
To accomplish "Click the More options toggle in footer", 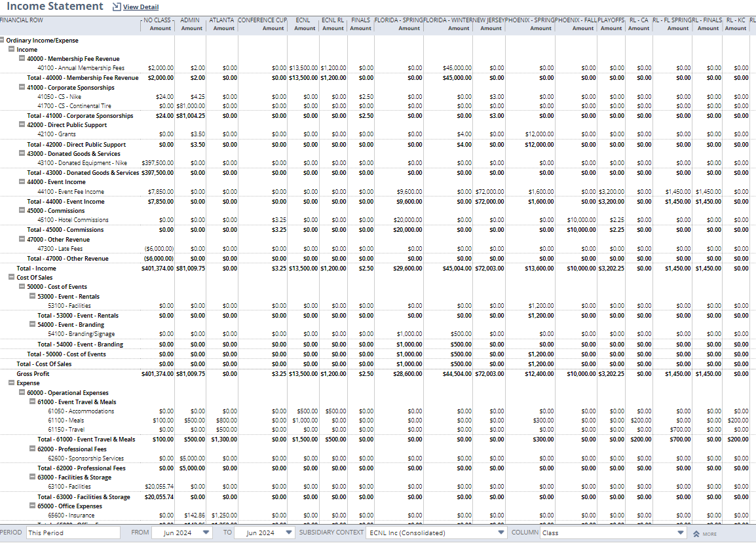I will pyautogui.click(x=706, y=534).
